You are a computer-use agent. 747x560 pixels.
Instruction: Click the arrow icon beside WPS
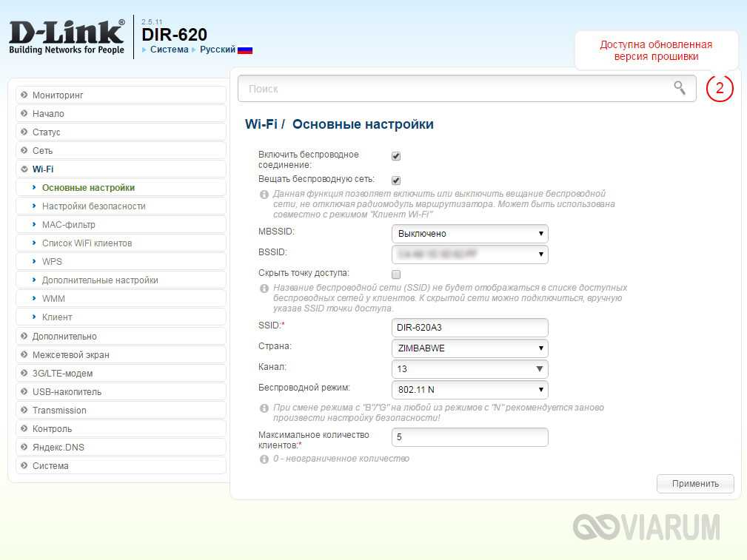(x=34, y=261)
